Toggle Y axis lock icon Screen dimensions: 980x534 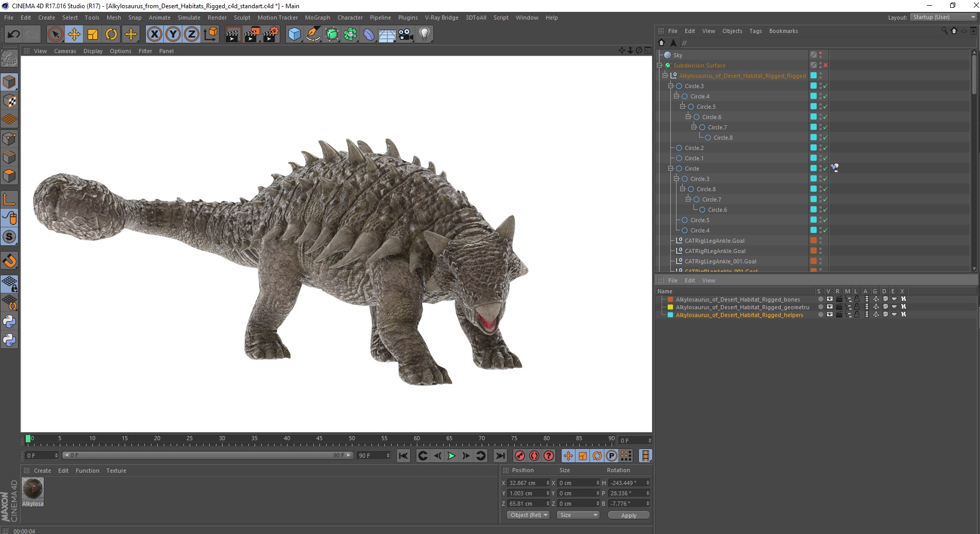(x=173, y=35)
